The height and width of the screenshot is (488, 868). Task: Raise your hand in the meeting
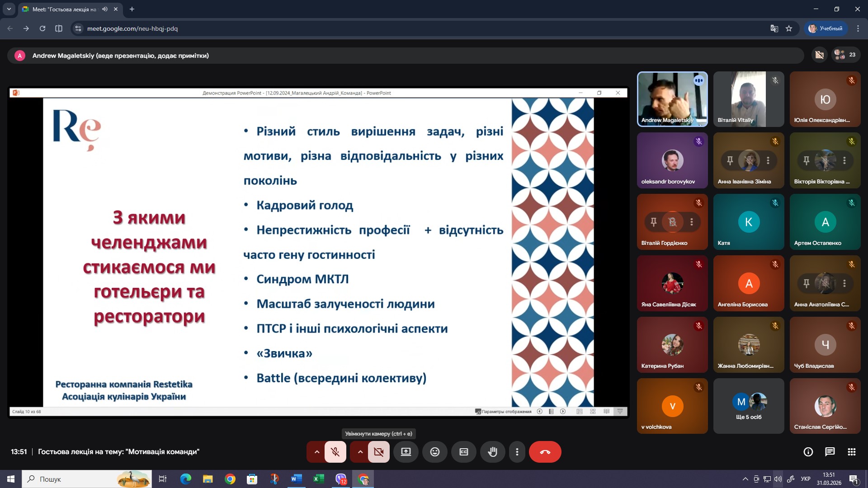point(493,452)
